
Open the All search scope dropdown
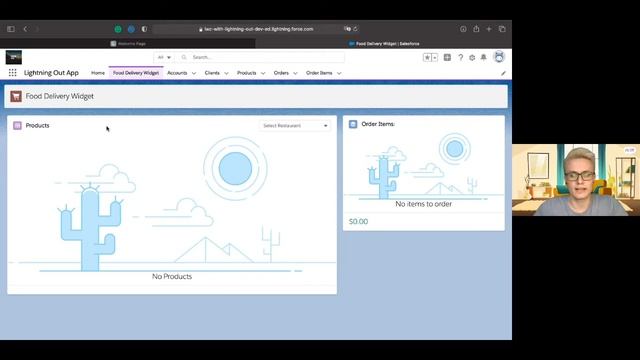pos(164,58)
